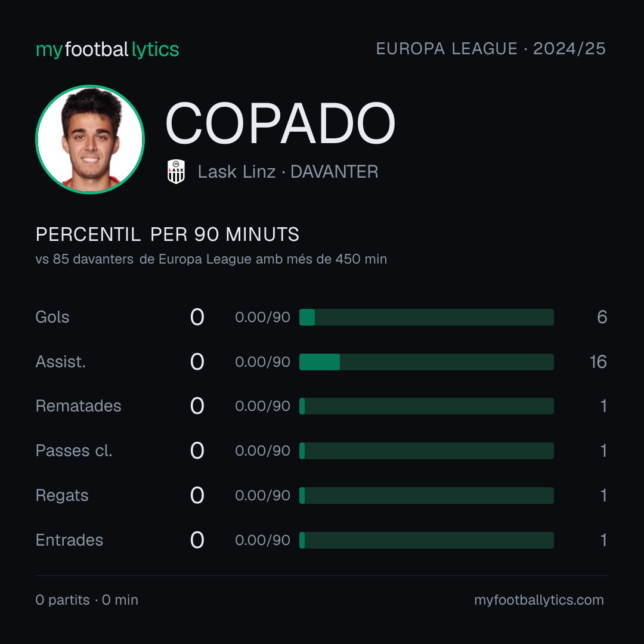Viewport: 644px width, 644px height.
Task: Select the Entrades stat label
Action: [69, 540]
